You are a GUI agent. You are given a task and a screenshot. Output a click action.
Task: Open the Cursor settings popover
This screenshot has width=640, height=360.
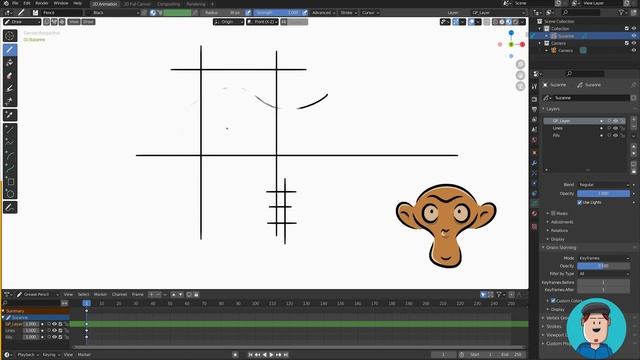tap(370, 13)
